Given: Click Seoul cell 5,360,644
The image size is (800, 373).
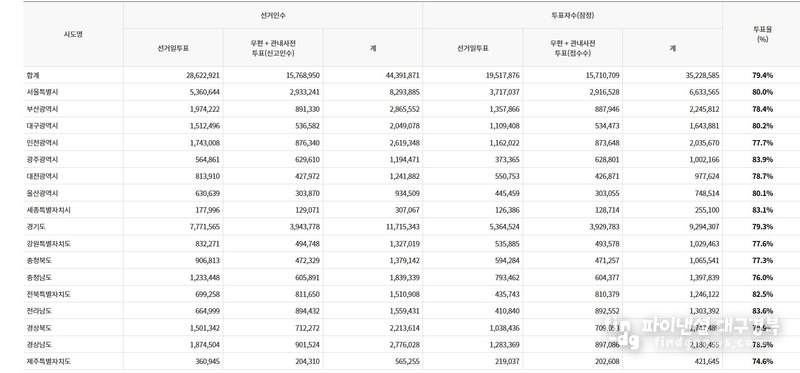Looking at the screenshot, I should click(205, 92).
